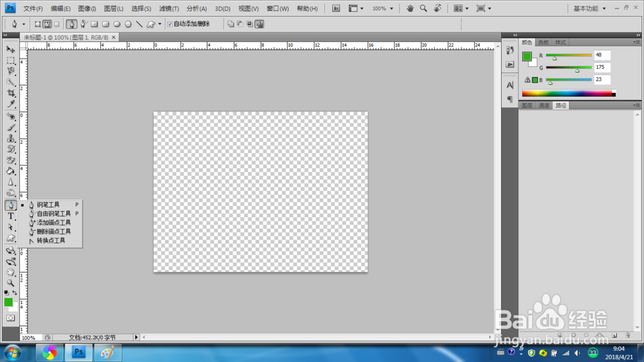The height and width of the screenshot is (362, 644).
Task: Select the Polygonal Lasso tool
Action: [x=11, y=71]
